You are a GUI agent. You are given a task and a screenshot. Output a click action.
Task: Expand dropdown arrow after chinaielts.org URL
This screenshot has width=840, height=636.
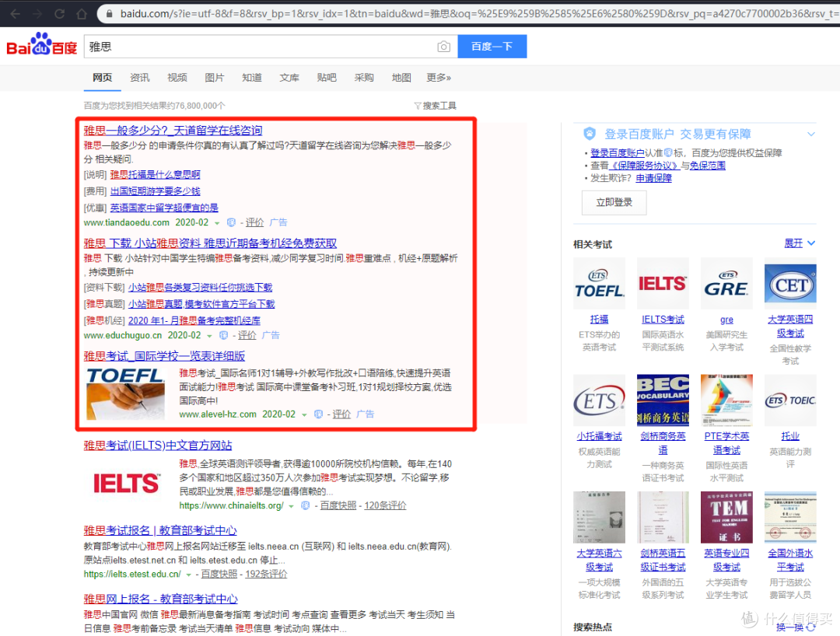tap(292, 506)
